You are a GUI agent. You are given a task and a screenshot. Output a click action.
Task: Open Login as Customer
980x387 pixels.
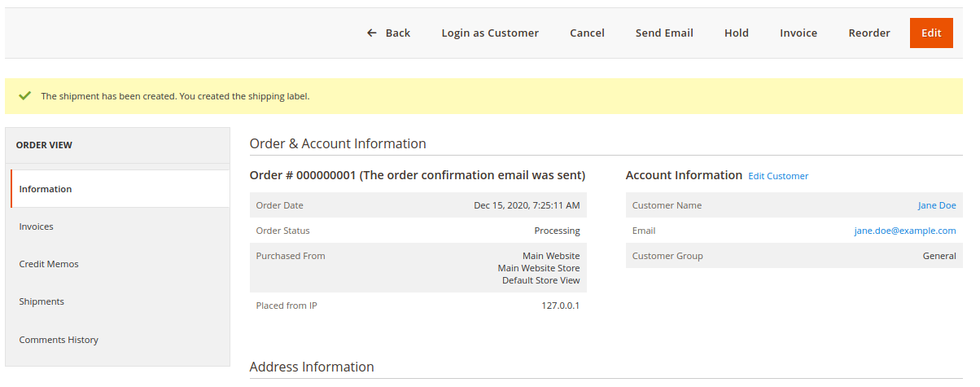pyautogui.click(x=490, y=33)
